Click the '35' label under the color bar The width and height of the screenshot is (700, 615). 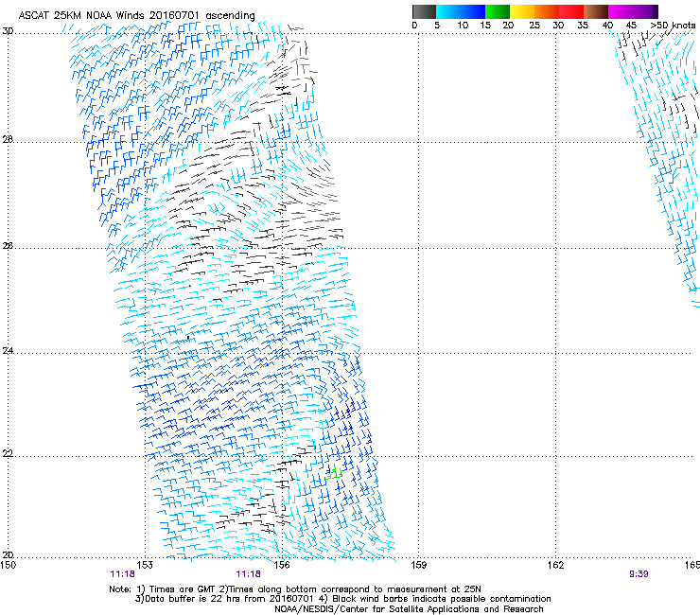tap(583, 25)
